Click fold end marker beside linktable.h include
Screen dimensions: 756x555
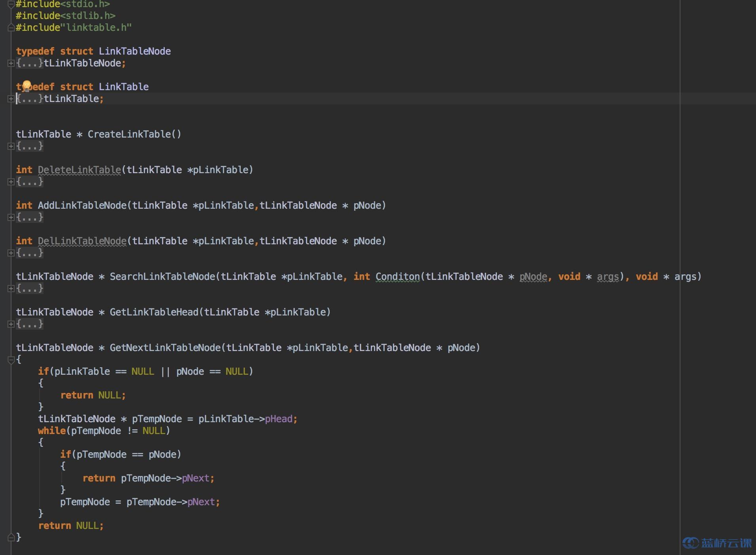[x=11, y=28]
